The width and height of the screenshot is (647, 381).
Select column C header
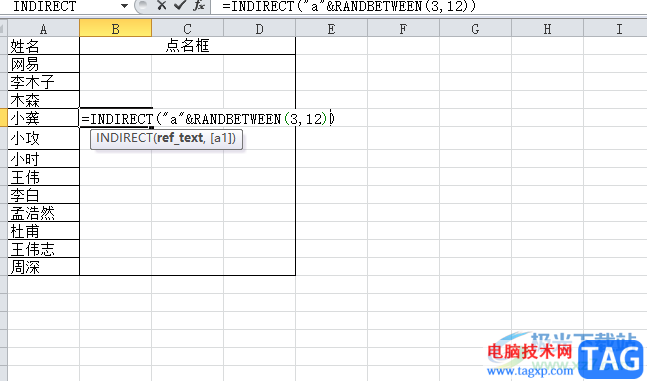coord(187,29)
